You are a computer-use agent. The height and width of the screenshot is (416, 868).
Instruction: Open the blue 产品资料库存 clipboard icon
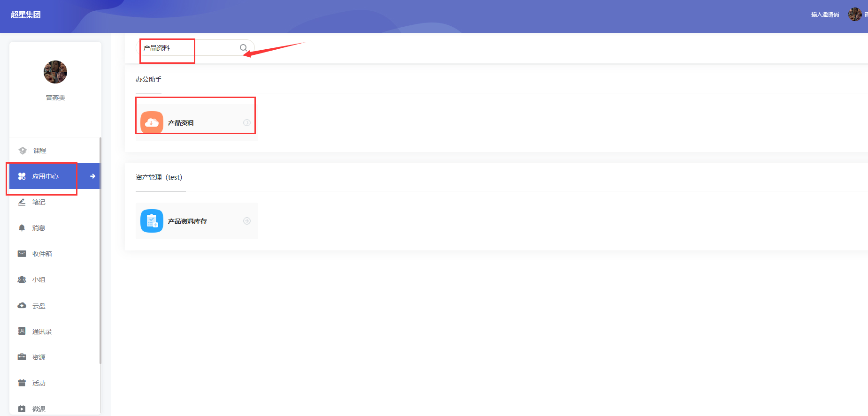coord(152,221)
